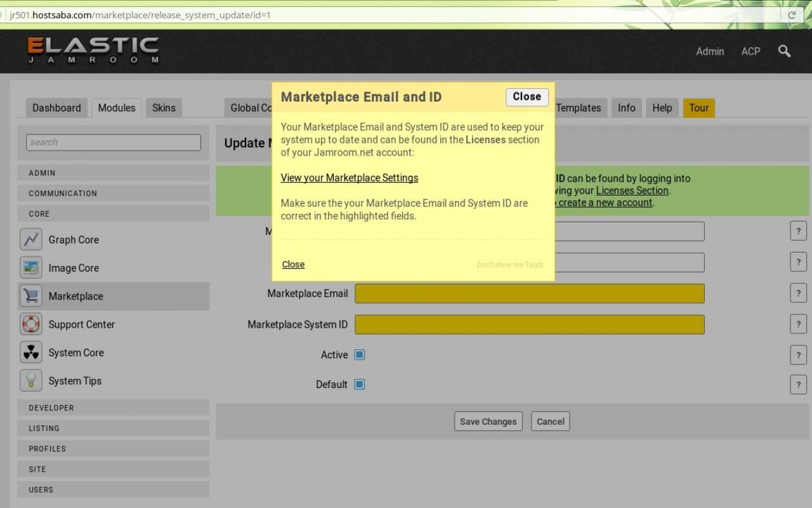
Task: Toggle the Default checkbox
Action: click(x=360, y=384)
